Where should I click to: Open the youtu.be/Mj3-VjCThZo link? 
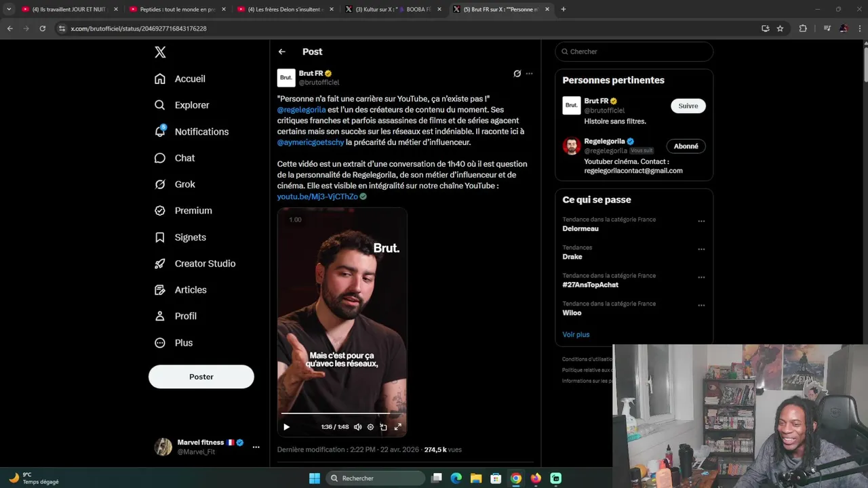(x=317, y=197)
